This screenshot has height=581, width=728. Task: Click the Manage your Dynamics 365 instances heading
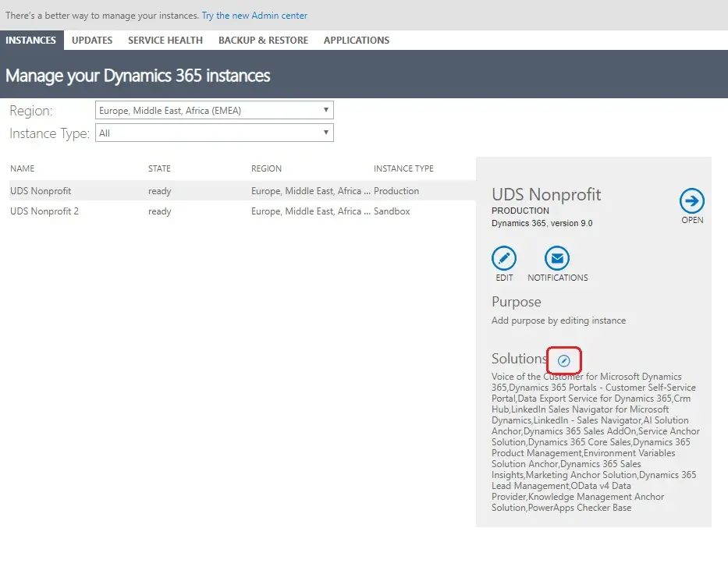pyautogui.click(x=138, y=76)
